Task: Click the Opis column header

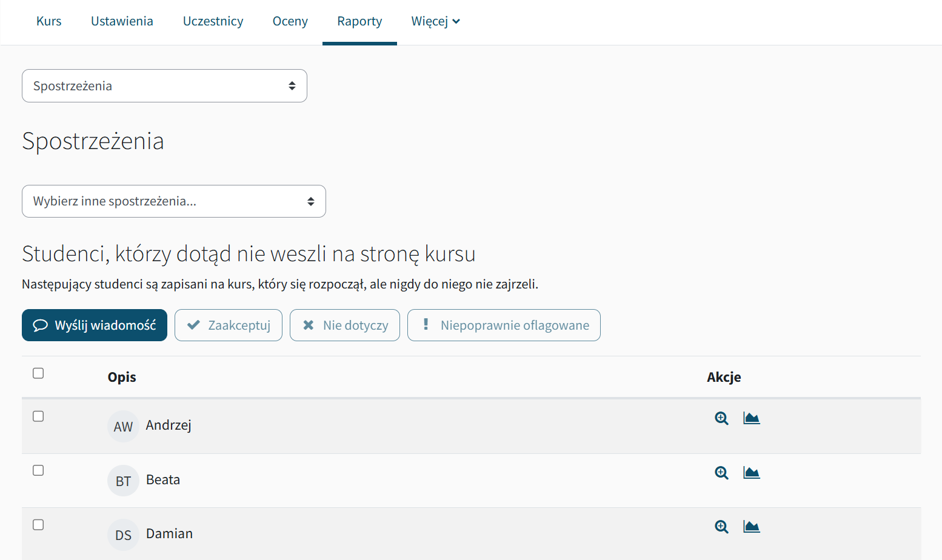Action: [x=122, y=377]
